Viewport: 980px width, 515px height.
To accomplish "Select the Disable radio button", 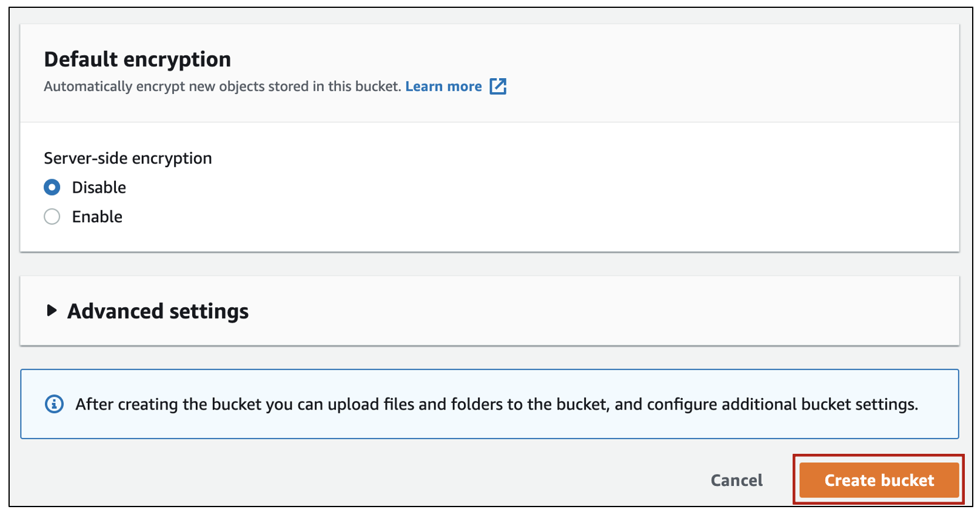I will click(x=52, y=187).
